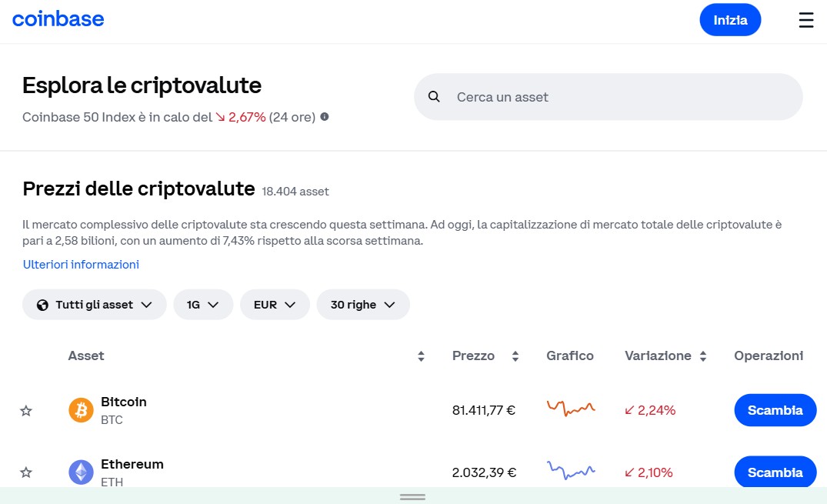Screen dimensions: 827x504
Task: Sort table by Asset column arrows
Action: pyautogui.click(x=421, y=356)
